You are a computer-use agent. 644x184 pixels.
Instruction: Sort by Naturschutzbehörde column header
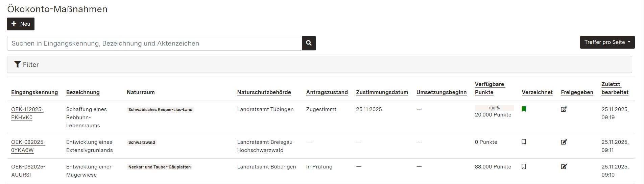tap(264, 93)
